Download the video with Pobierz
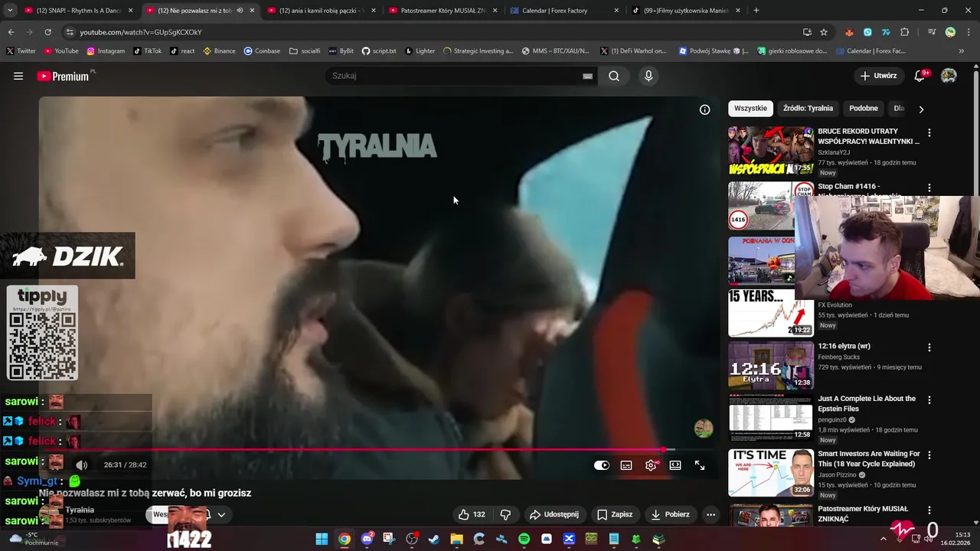 click(671, 514)
